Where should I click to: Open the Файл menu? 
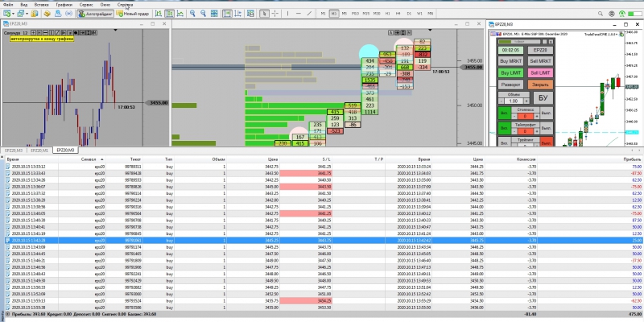(8, 5)
